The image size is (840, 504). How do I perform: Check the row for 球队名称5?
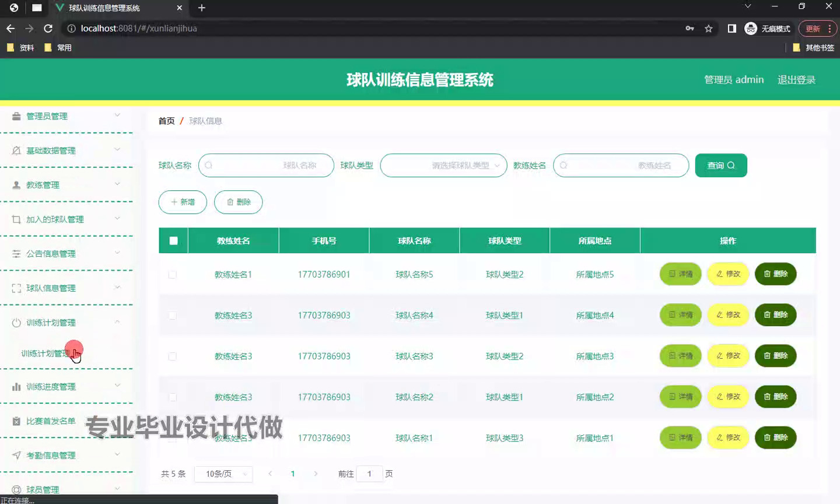173,274
